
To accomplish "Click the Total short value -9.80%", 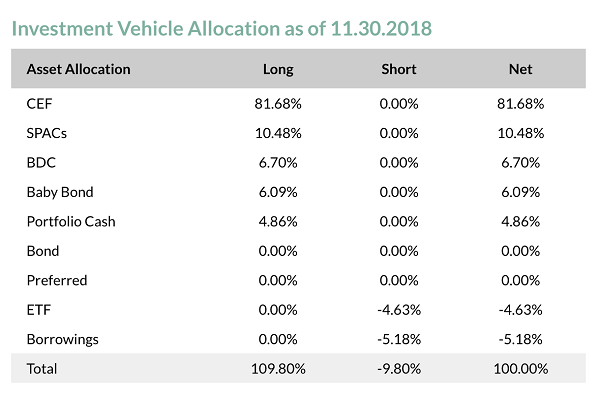I will [x=399, y=369].
